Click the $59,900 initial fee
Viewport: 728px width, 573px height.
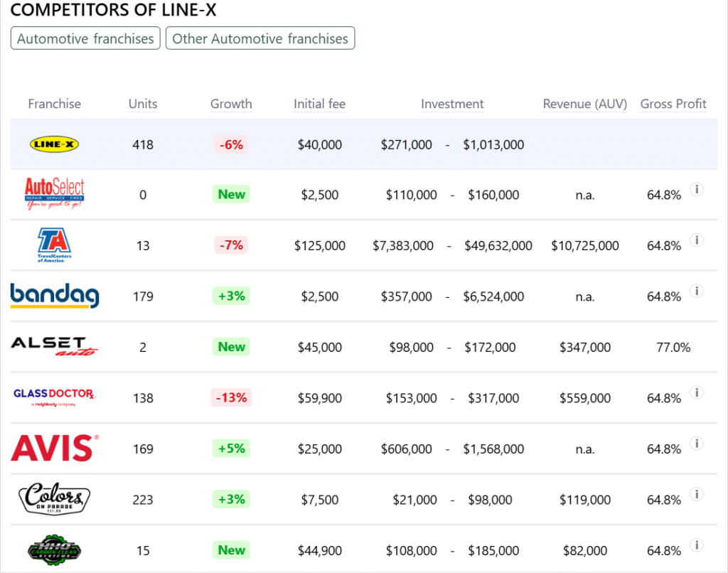click(x=319, y=398)
